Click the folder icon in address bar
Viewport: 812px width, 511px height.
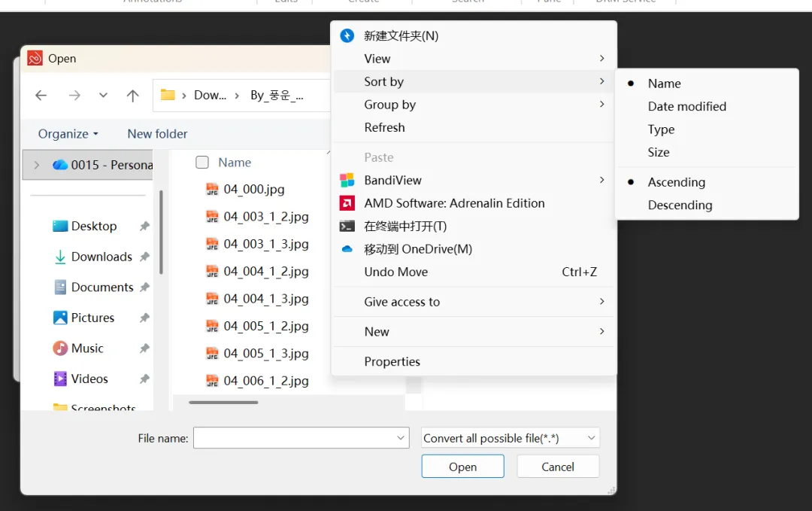pyautogui.click(x=167, y=95)
